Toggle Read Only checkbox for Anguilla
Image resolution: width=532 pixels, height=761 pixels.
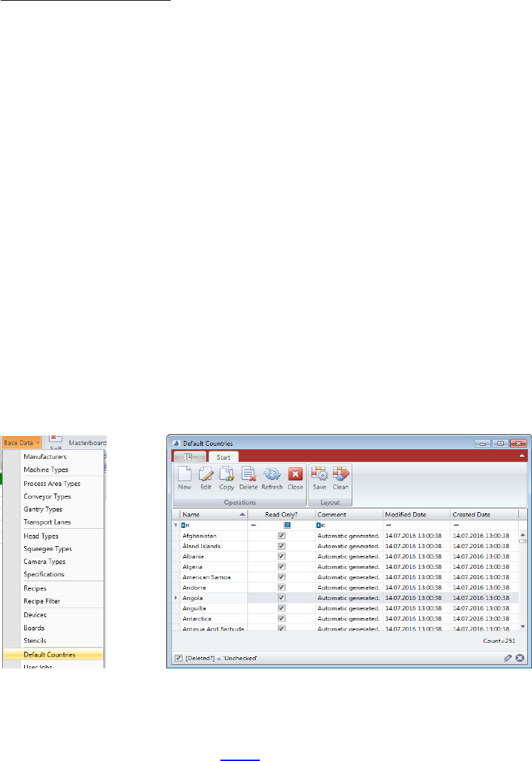(x=281, y=608)
